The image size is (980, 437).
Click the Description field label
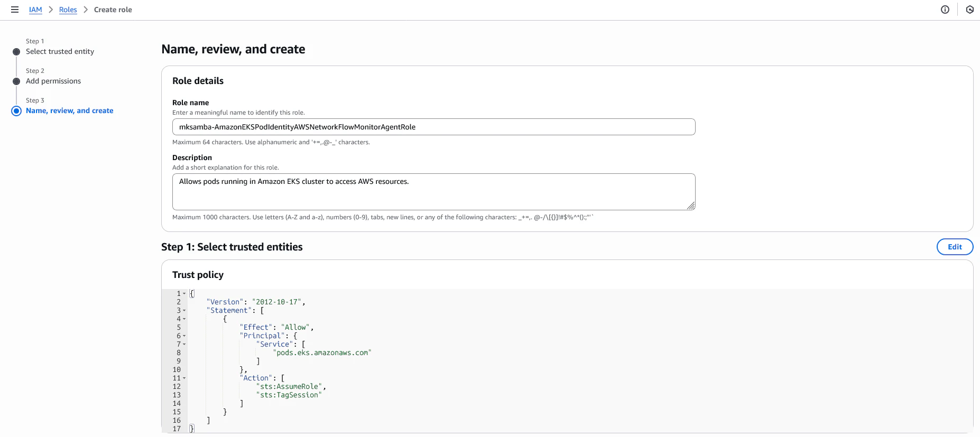pos(192,157)
